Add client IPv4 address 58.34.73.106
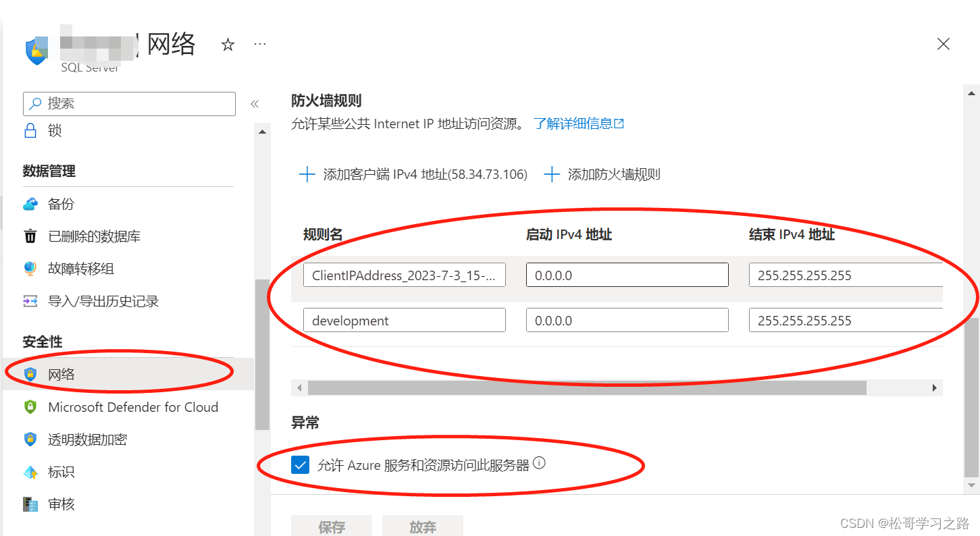This screenshot has width=980, height=536. click(412, 175)
